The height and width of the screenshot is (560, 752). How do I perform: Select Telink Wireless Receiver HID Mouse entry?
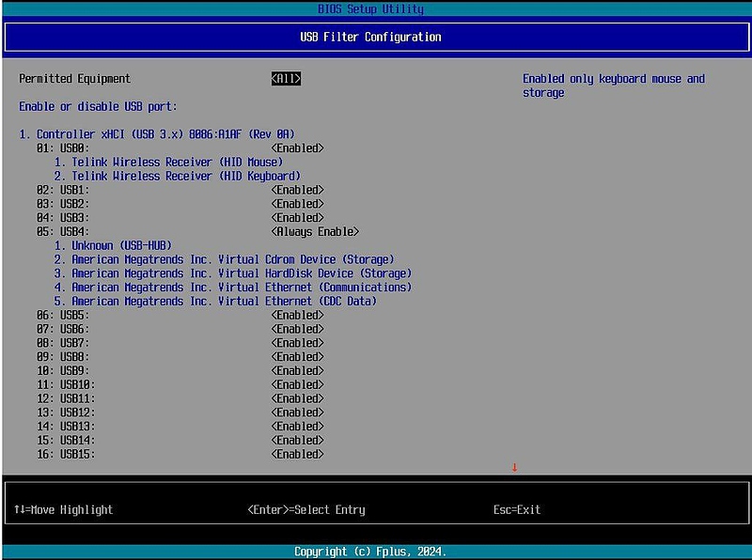[x=168, y=163]
